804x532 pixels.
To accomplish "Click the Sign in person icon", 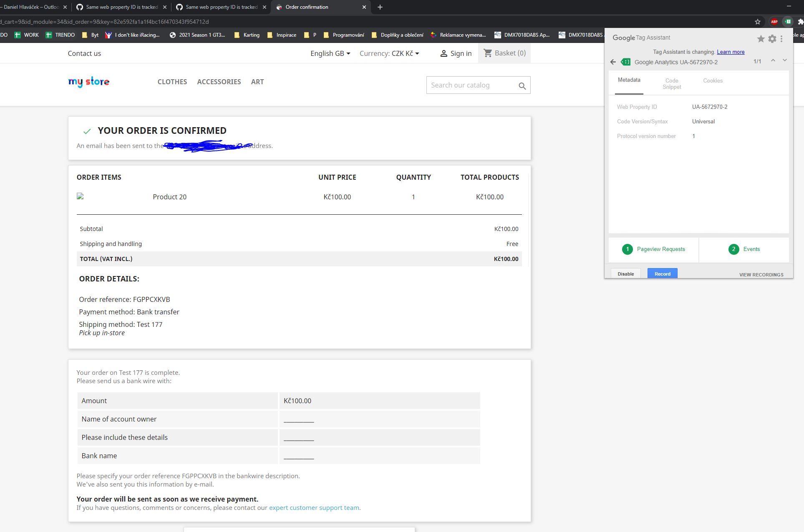I will coord(444,53).
